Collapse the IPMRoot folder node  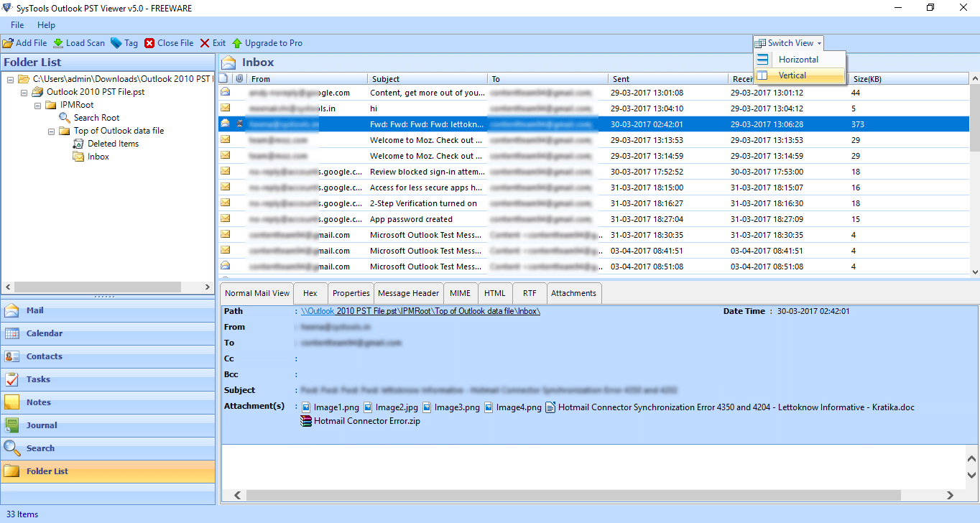pos(38,105)
